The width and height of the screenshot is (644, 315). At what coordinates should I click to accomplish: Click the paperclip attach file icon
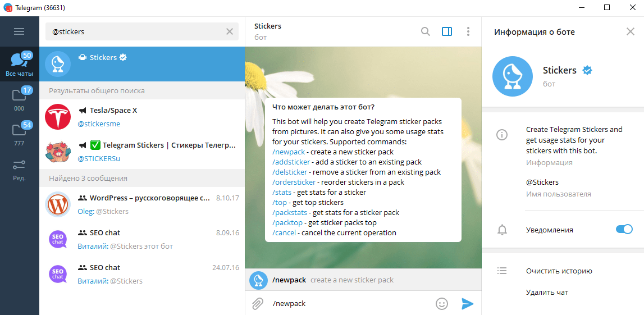(x=257, y=304)
